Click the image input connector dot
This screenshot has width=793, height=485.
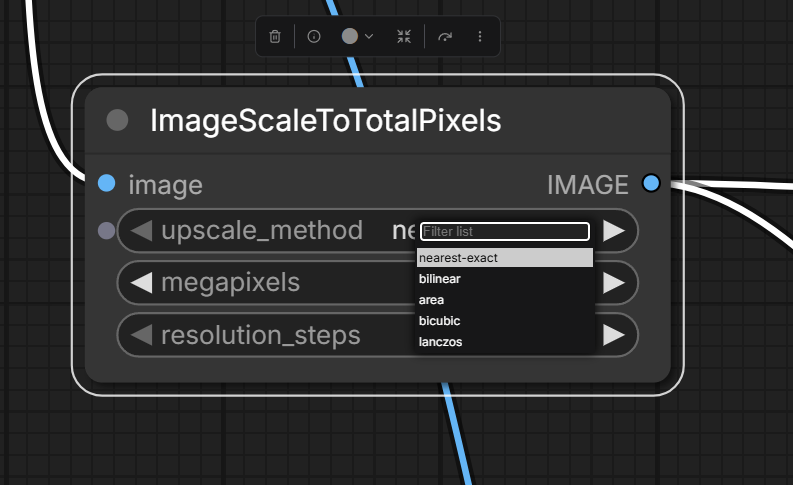[x=107, y=183]
